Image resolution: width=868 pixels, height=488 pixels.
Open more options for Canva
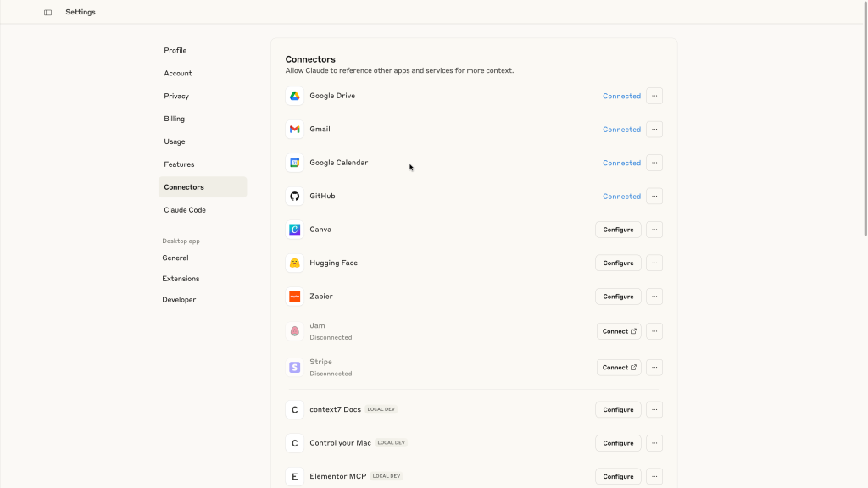(x=654, y=230)
